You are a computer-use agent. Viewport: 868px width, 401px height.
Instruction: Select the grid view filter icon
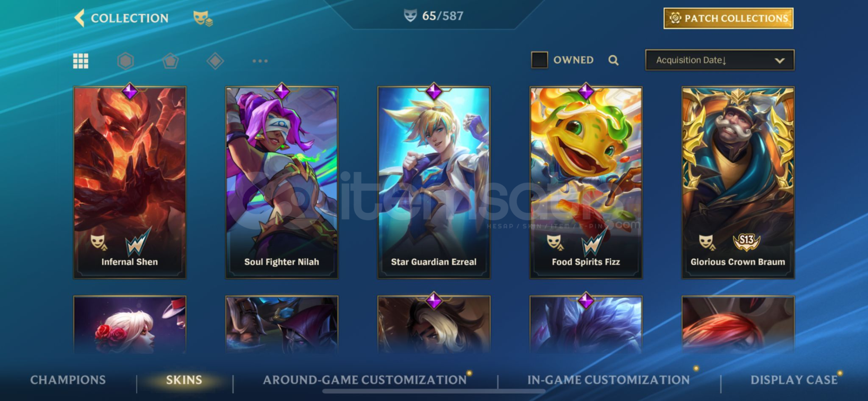81,61
